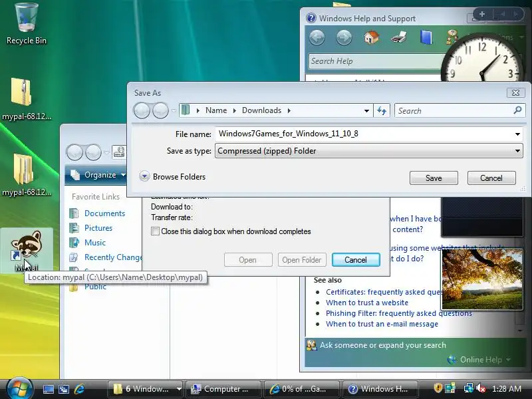The image size is (532, 399).
Task: Click the Forward arrow in Help and Support
Action: pyautogui.click(x=344, y=37)
